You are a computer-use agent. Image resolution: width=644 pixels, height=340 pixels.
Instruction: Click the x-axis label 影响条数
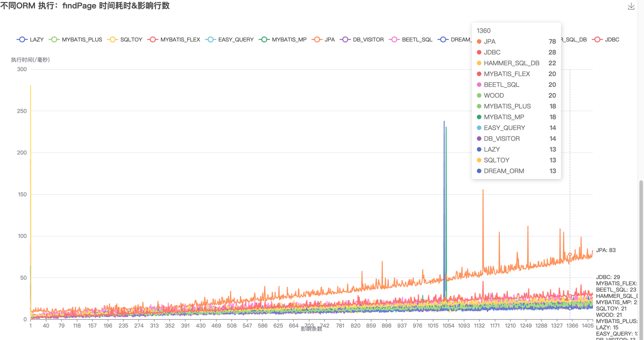coord(312,329)
